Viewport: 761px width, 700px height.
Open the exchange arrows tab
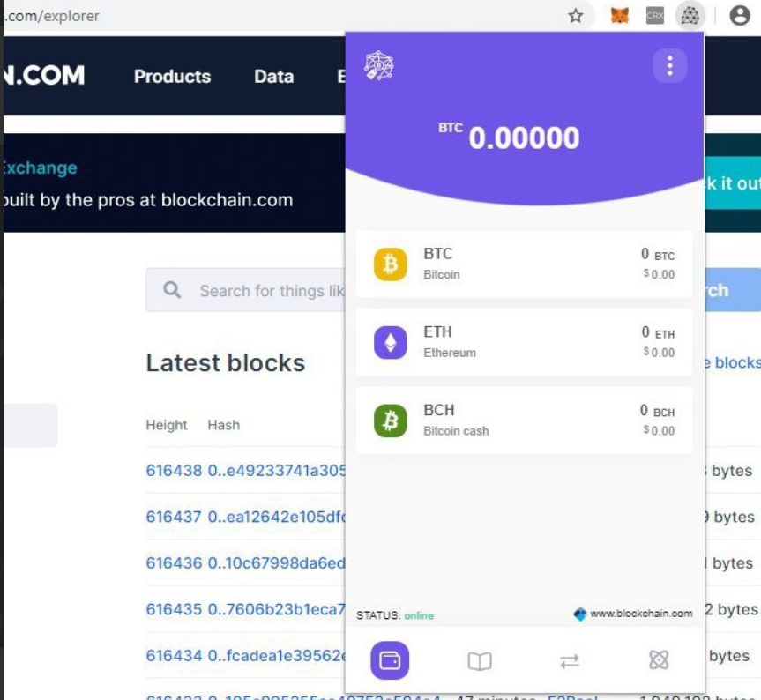pos(570,660)
